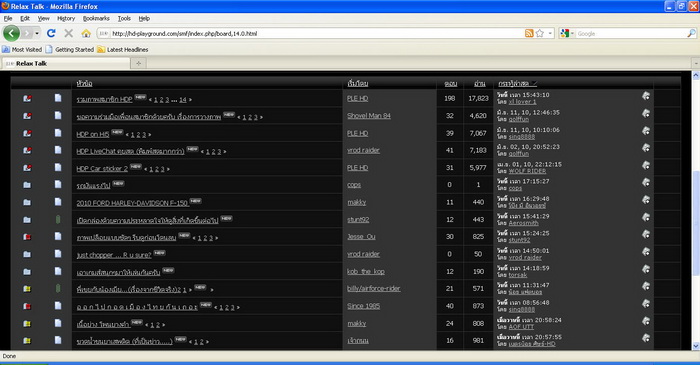This screenshot has height=365, width=700.
Task: Open Shovel Man 84 author profile
Action: (x=369, y=116)
